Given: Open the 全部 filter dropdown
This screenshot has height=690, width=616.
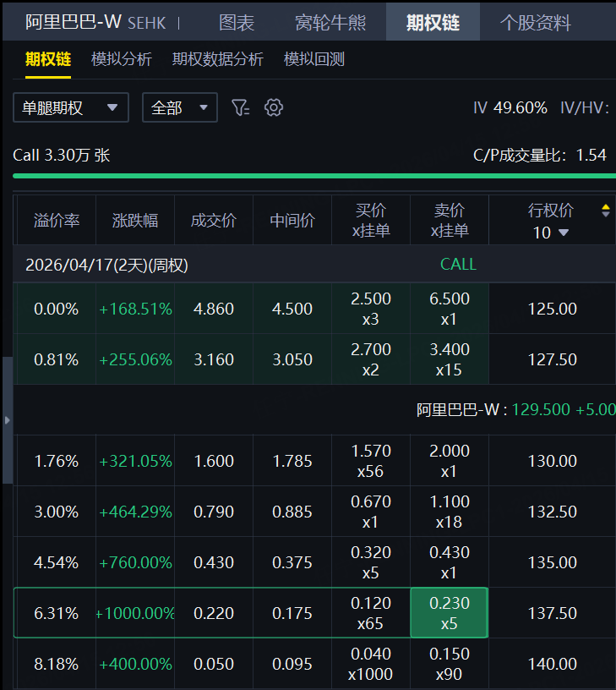Looking at the screenshot, I should coord(179,107).
